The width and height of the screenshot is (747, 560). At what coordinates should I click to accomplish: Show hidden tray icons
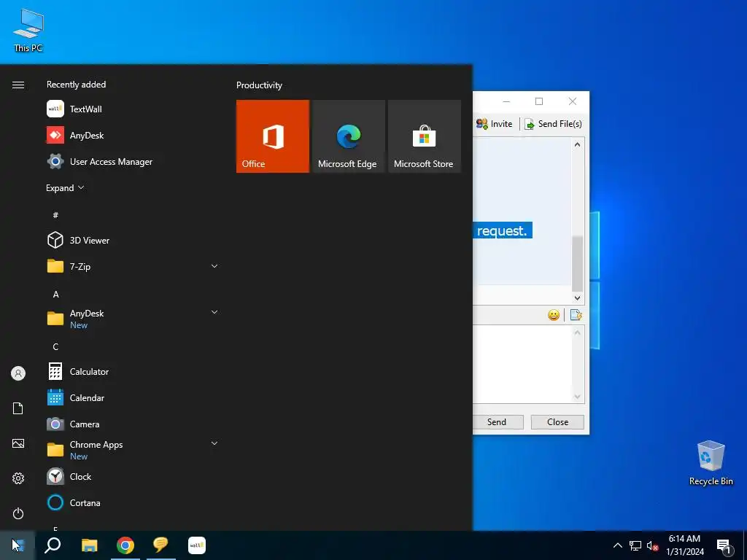pos(617,545)
